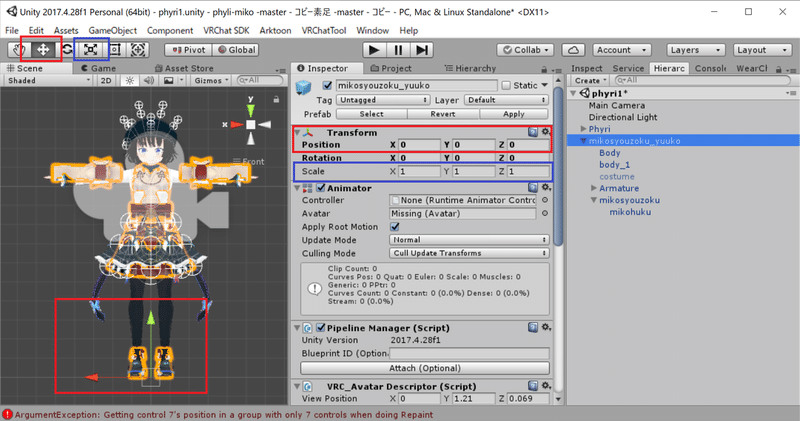Click the scene search field
800x421 pixels.
pyautogui.click(x=260, y=80)
